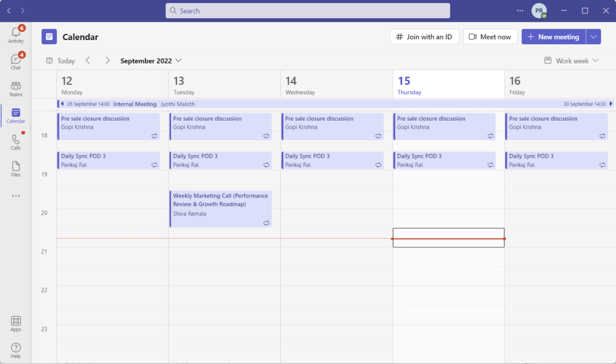Open the Apps panel
The width and height of the screenshot is (616, 364).
(15, 322)
